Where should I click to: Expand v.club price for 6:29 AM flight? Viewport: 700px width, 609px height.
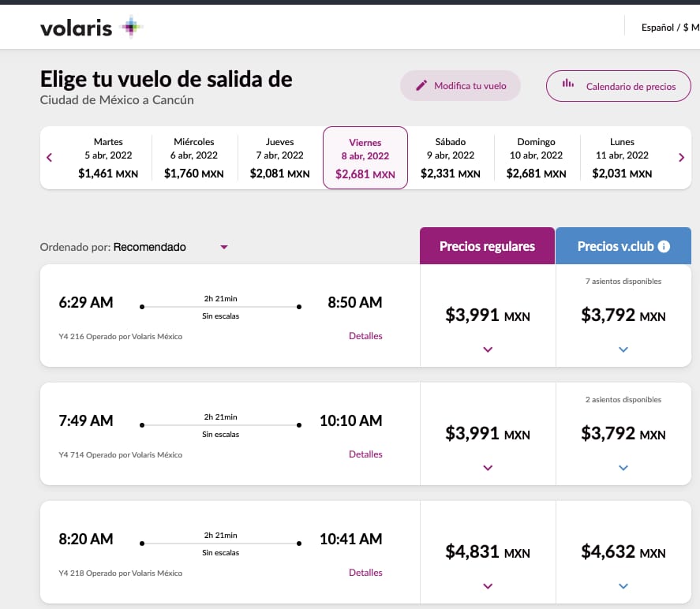[x=623, y=349]
